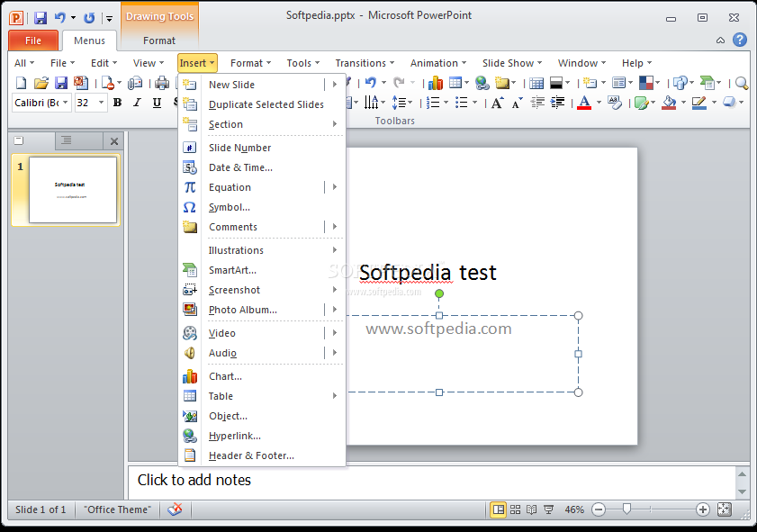Screen dimensions: 757x532
Task: Open the Zoom magnifier tool in toolbar
Action: point(742,83)
